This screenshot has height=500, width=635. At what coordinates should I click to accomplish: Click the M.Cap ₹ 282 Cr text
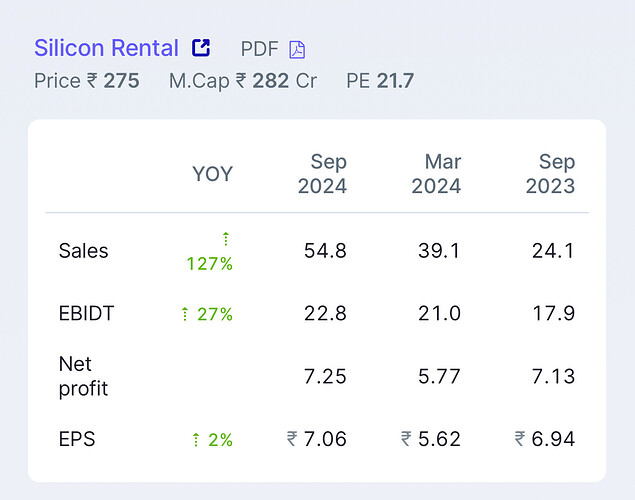[243, 81]
